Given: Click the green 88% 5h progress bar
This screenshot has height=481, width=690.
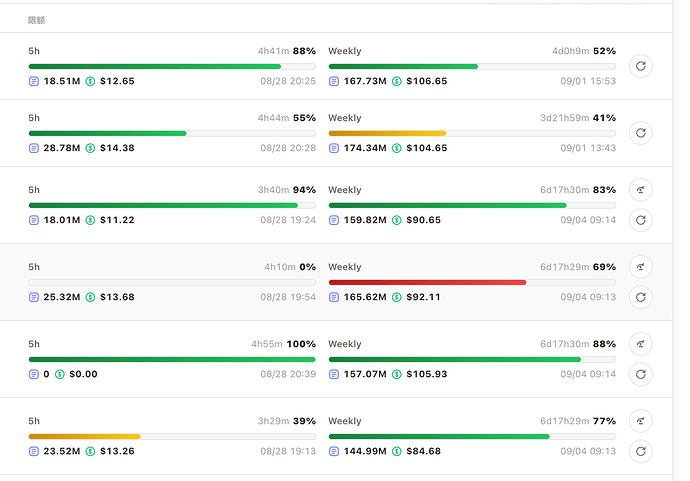Looking at the screenshot, I should (x=172, y=66).
